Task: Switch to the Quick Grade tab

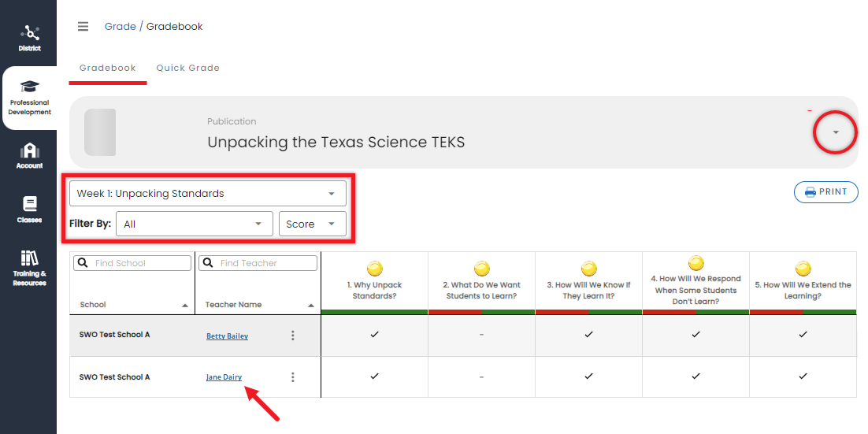Action: click(187, 68)
